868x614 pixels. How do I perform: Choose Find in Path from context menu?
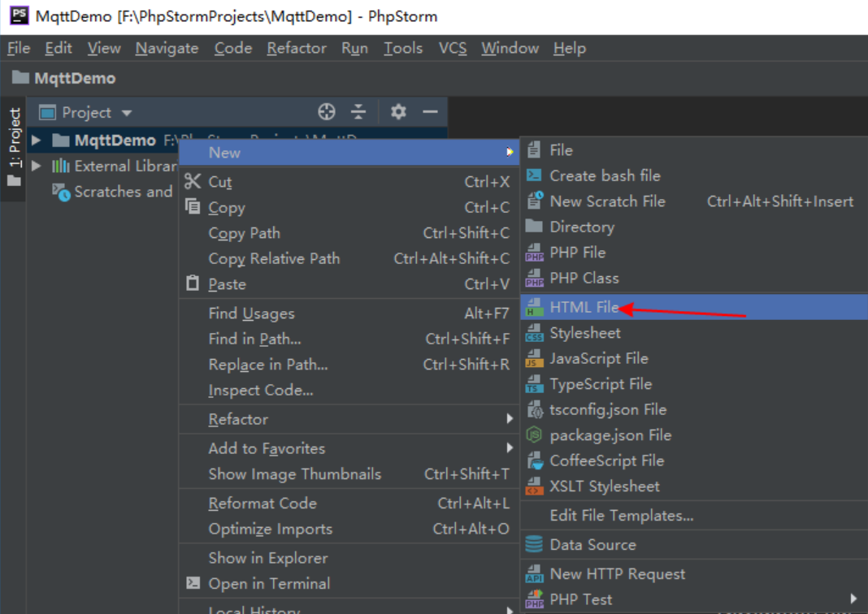(x=254, y=339)
